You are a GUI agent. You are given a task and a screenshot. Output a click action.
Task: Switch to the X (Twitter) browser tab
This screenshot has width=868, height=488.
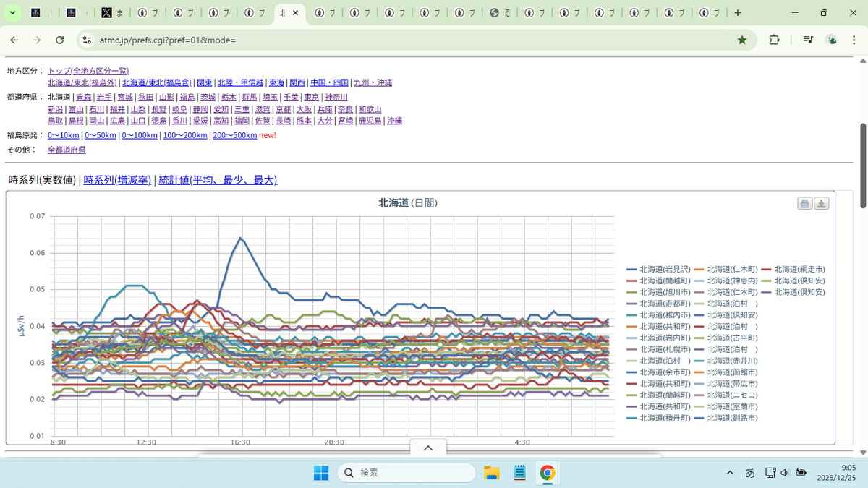click(x=113, y=13)
